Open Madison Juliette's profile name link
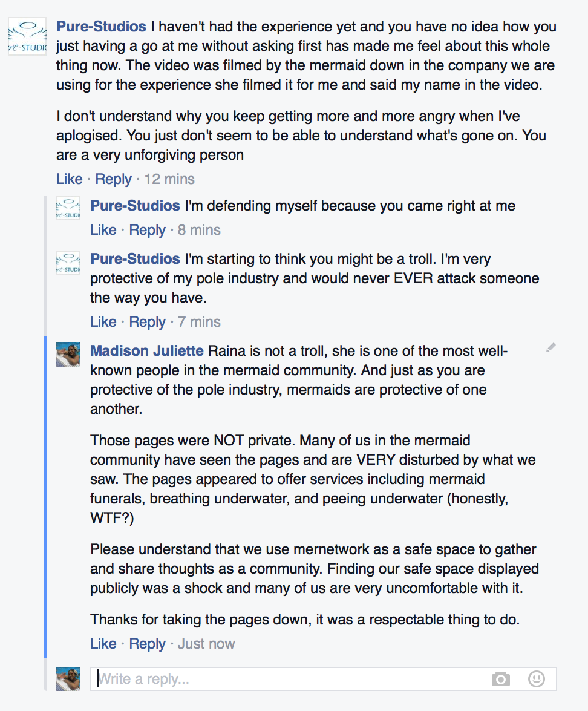Viewport: 588px width, 711px height. point(147,351)
